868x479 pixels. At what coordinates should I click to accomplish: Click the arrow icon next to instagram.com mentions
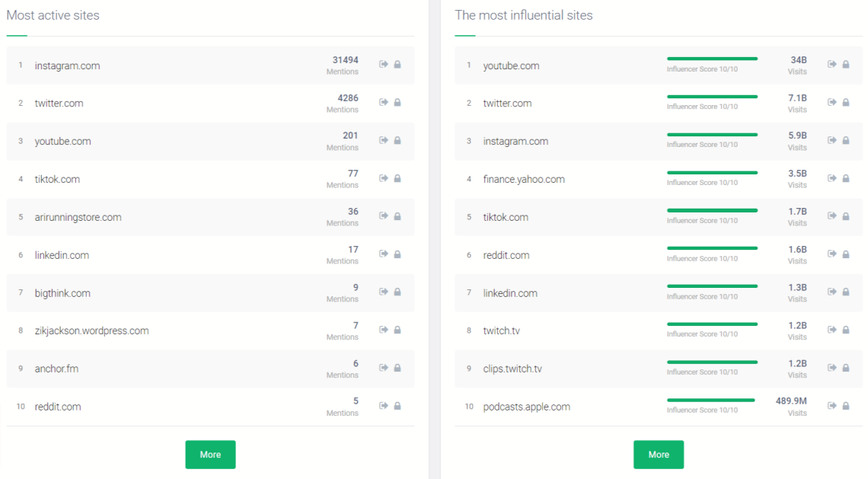tap(384, 65)
